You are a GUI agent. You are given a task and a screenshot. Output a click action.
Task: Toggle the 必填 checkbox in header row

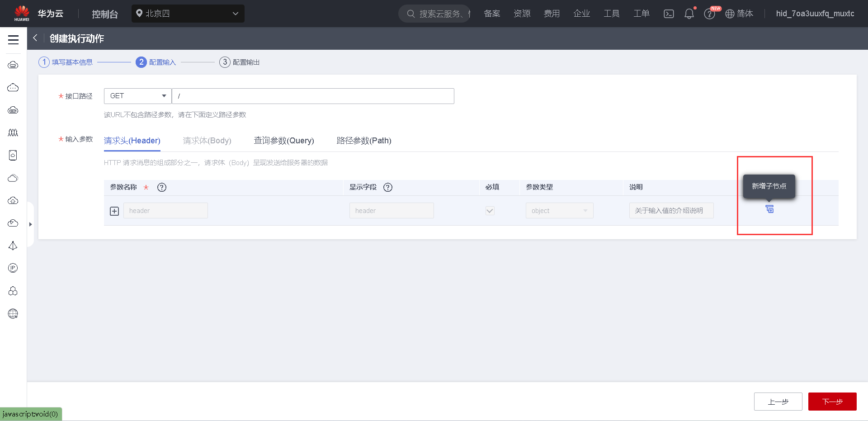coord(490,211)
